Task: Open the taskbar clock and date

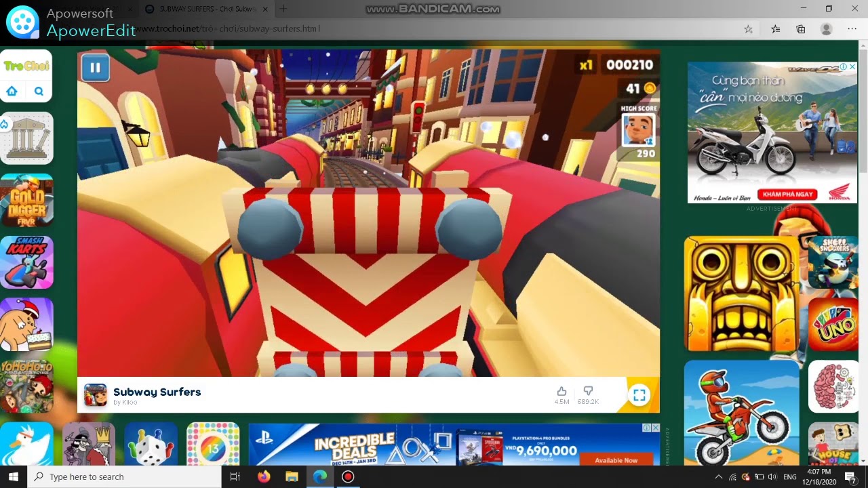Action: (x=819, y=476)
